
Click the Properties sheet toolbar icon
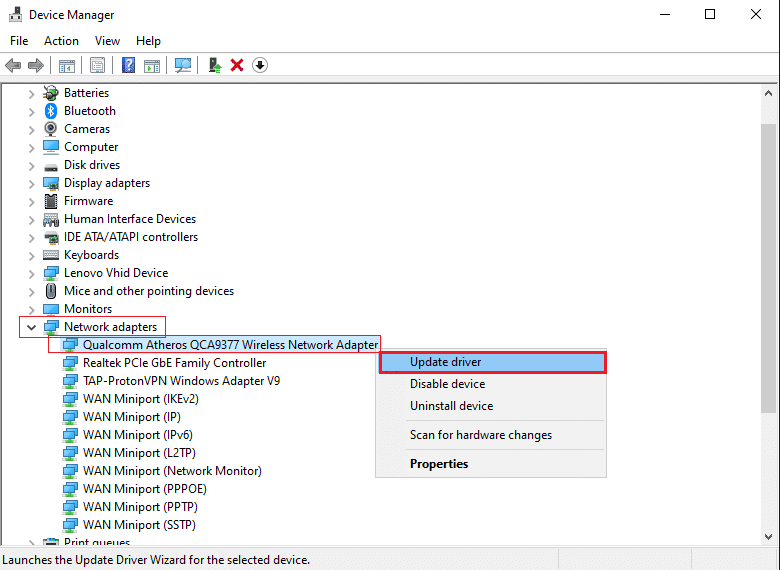click(97, 65)
